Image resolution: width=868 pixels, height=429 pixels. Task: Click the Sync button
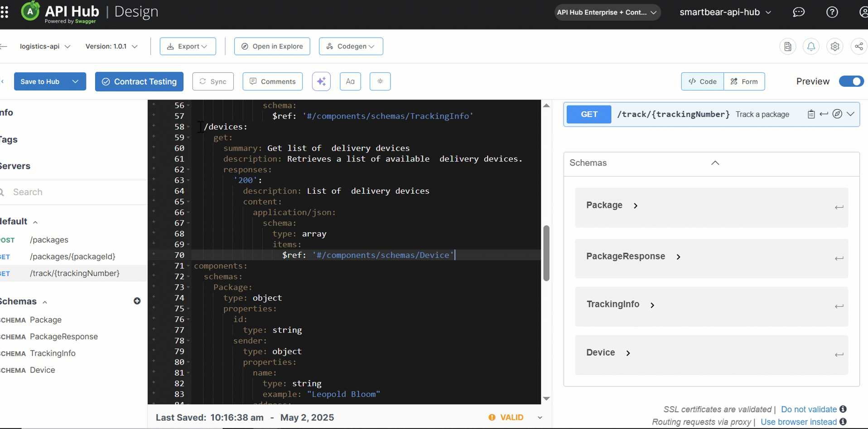tap(213, 81)
